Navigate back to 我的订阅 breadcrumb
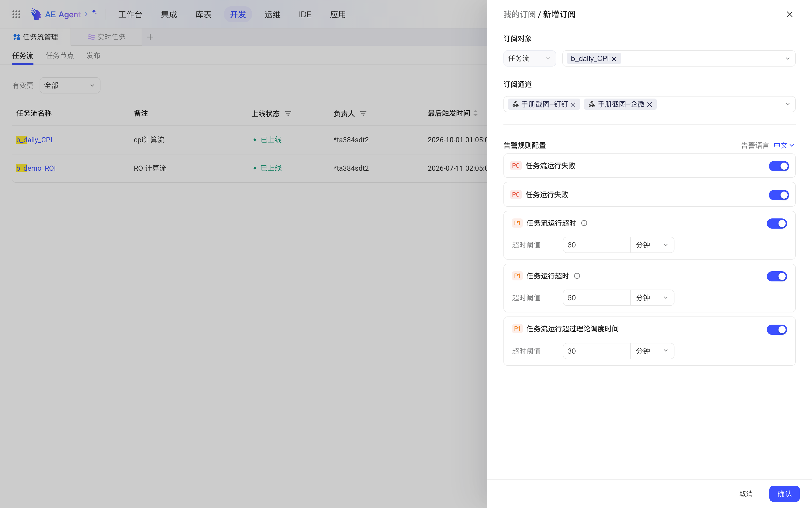This screenshot has height=508, width=812. pyautogui.click(x=519, y=14)
